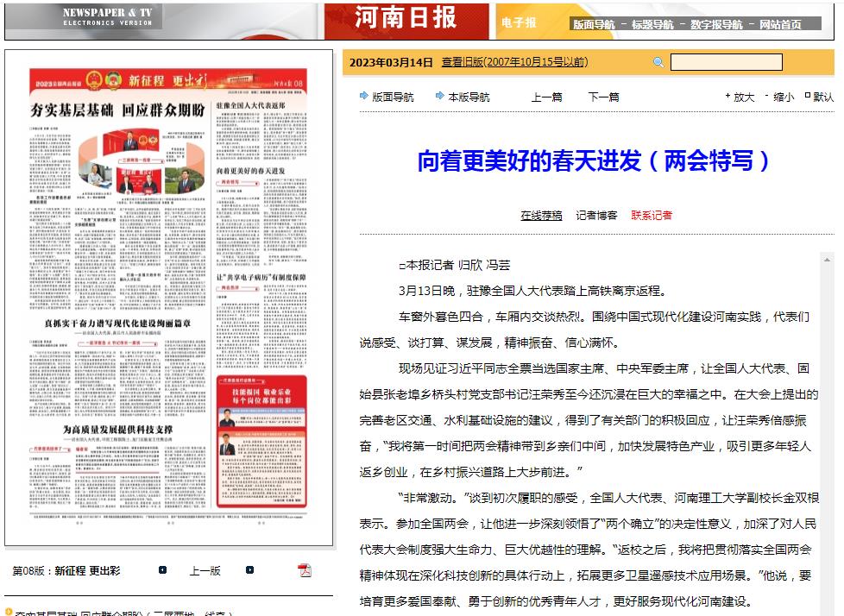Go to next article with 下一篇
The image size is (844, 616).
tap(604, 97)
